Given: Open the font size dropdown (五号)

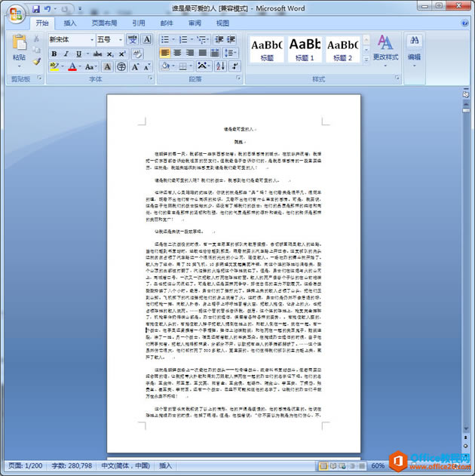Looking at the screenshot, I should coord(121,40).
